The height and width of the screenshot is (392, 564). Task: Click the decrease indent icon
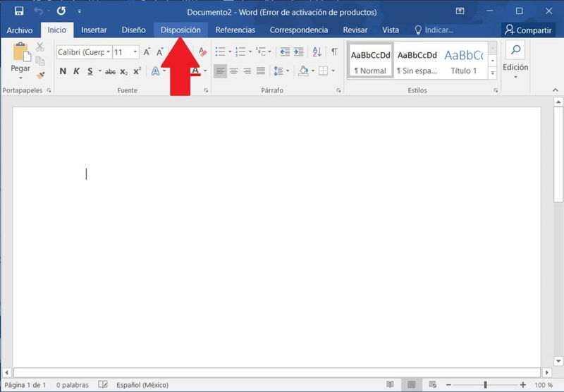point(285,52)
